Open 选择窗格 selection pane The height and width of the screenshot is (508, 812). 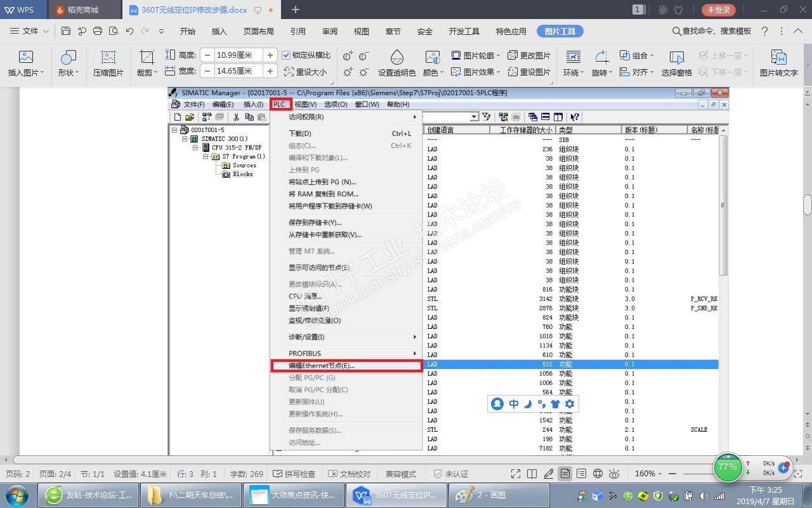tap(676, 64)
